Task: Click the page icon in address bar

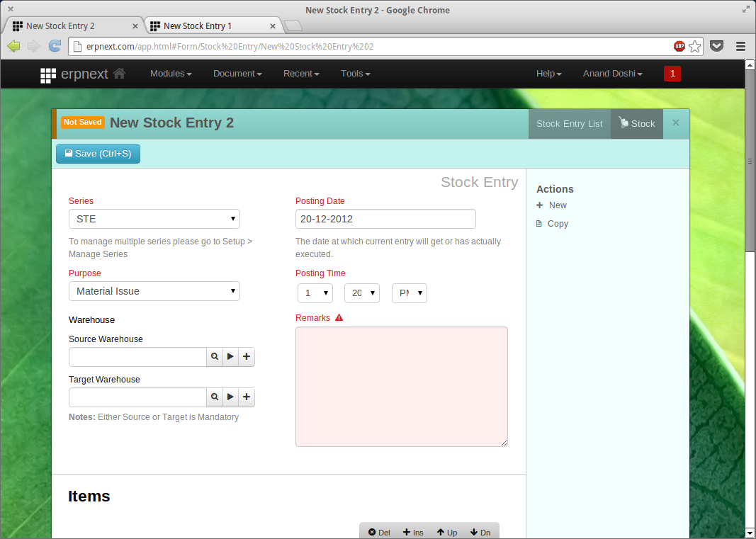Action: click(77, 46)
